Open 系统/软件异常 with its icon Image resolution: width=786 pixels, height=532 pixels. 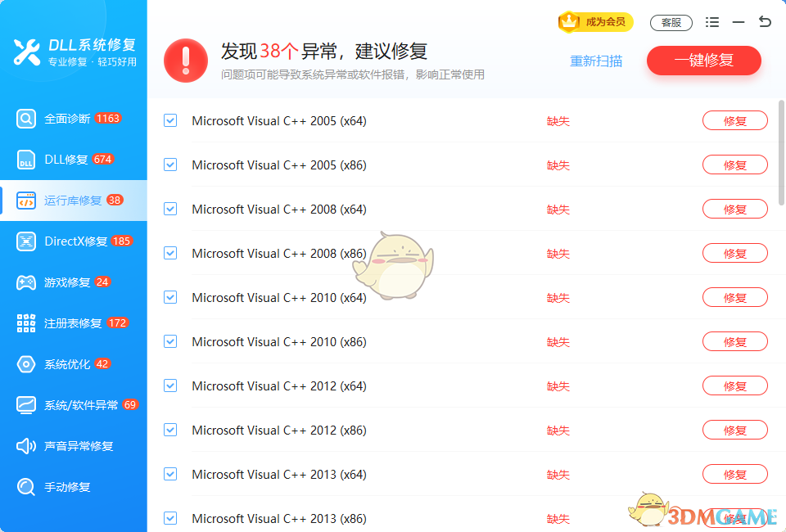pyautogui.click(x=25, y=404)
